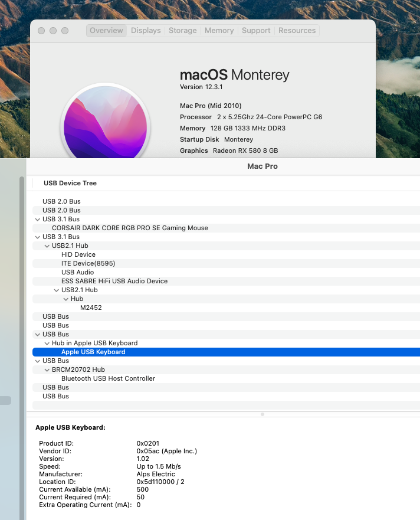This screenshot has height=520, width=420.
Task: Click the Apple USB Keyboard details heading
Action: coord(70,428)
